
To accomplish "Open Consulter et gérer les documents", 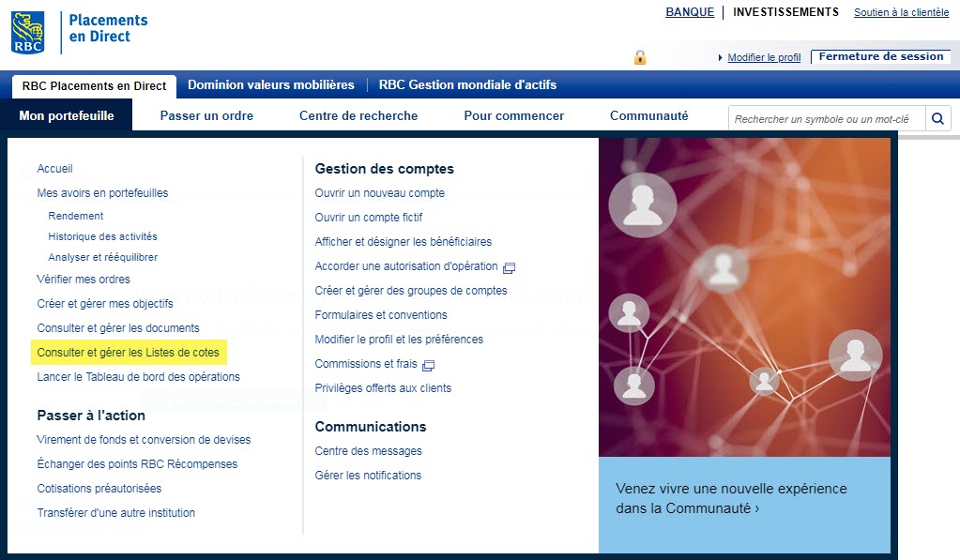I will click(x=118, y=328).
